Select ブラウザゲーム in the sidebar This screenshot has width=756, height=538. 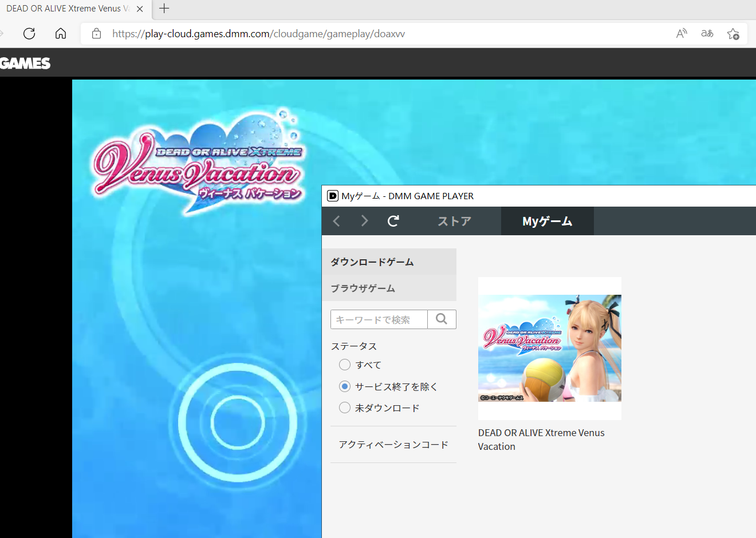point(389,288)
